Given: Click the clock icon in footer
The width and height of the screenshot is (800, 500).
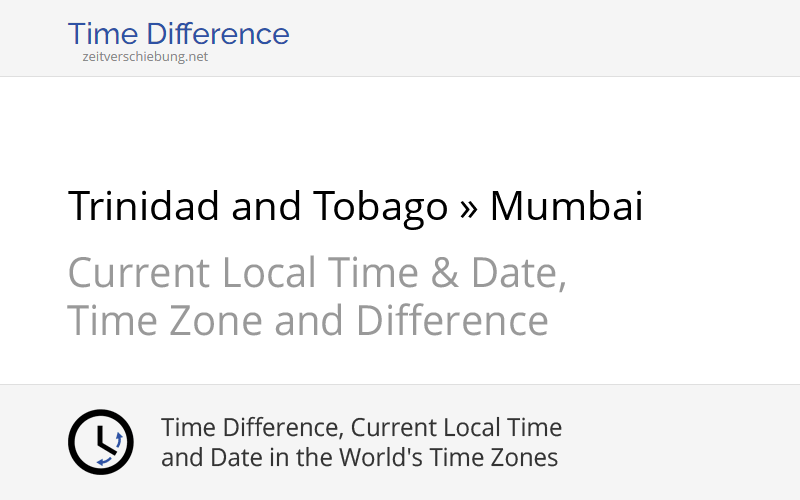Looking at the screenshot, I should (100, 442).
